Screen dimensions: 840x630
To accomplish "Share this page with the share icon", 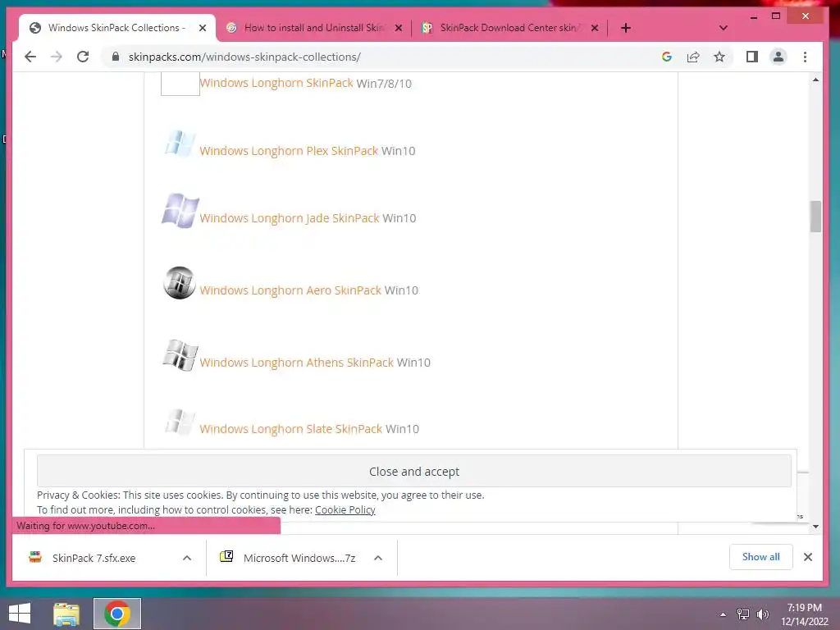I will click(x=692, y=57).
